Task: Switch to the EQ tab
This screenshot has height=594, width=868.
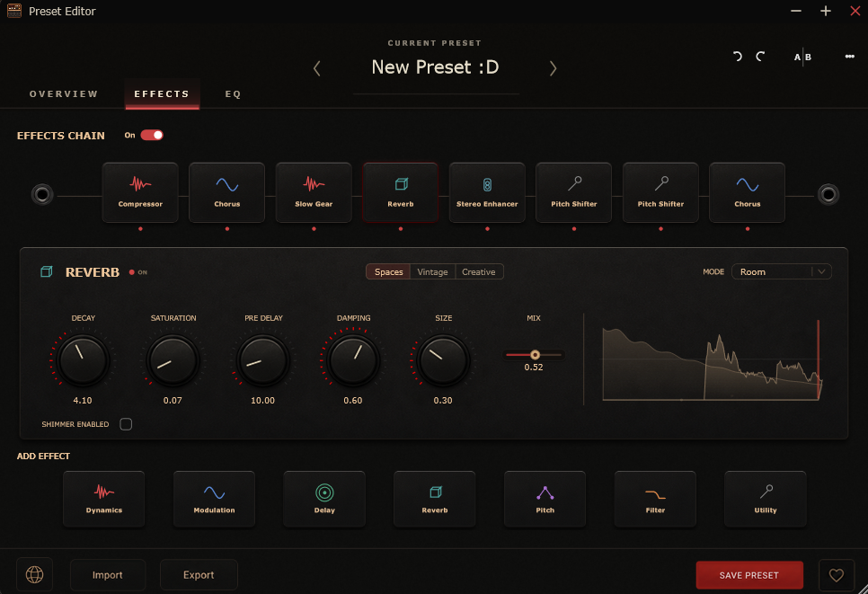Action: pyautogui.click(x=233, y=94)
